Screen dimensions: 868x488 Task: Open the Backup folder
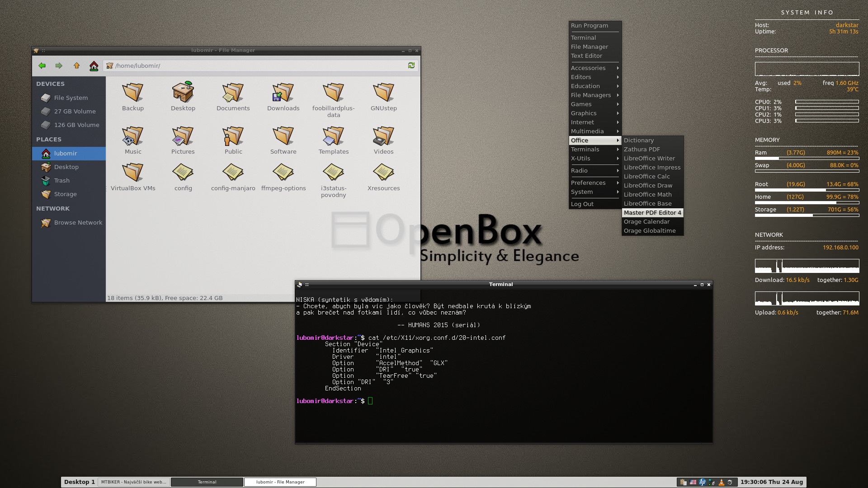133,96
